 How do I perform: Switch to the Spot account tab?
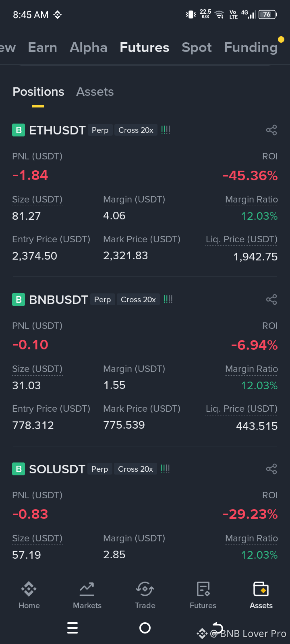pyautogui.click(x=197, y=47)
